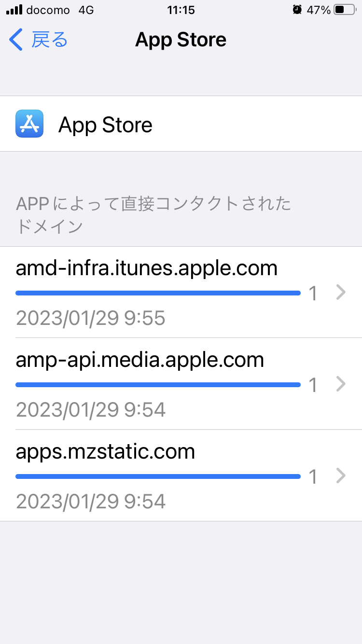Tap the 2023/01/29 9:55 timestamp
Screen dimensions: 362x644
point(91,318)
